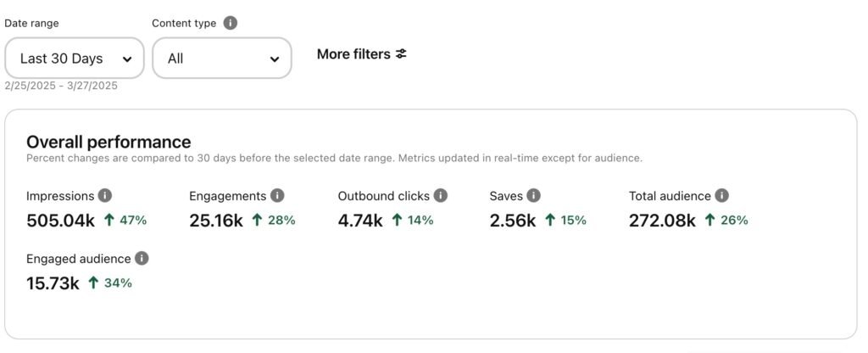Click the 47% Impressions increase indicator
Screen dimensions: 868x353
click(x=125, y=221)
